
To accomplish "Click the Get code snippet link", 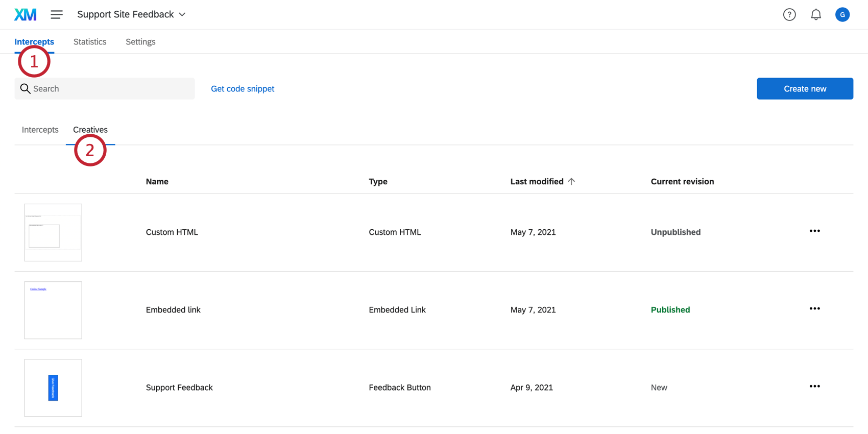I will click(243, 89).
